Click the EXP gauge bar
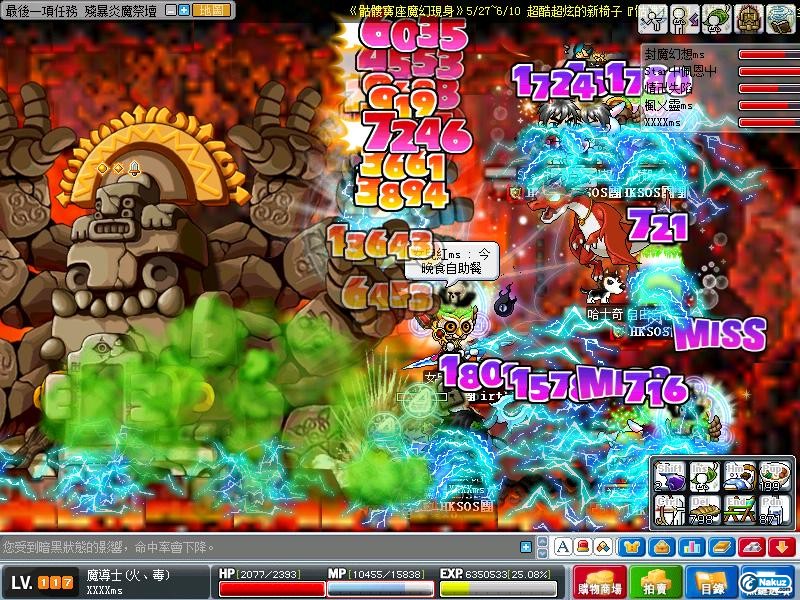 click(497, 588)
